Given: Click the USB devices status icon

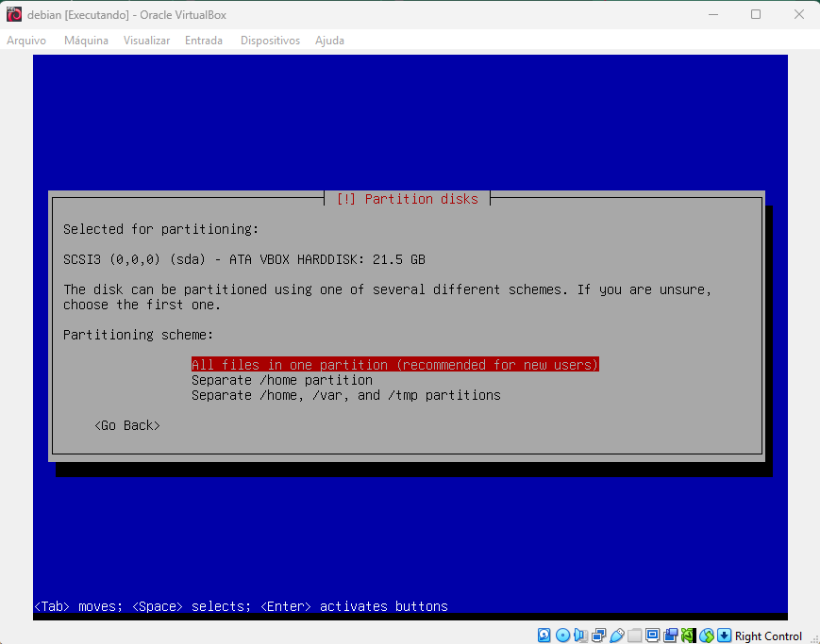Looking at the screenshot, I should click(617, 636).
